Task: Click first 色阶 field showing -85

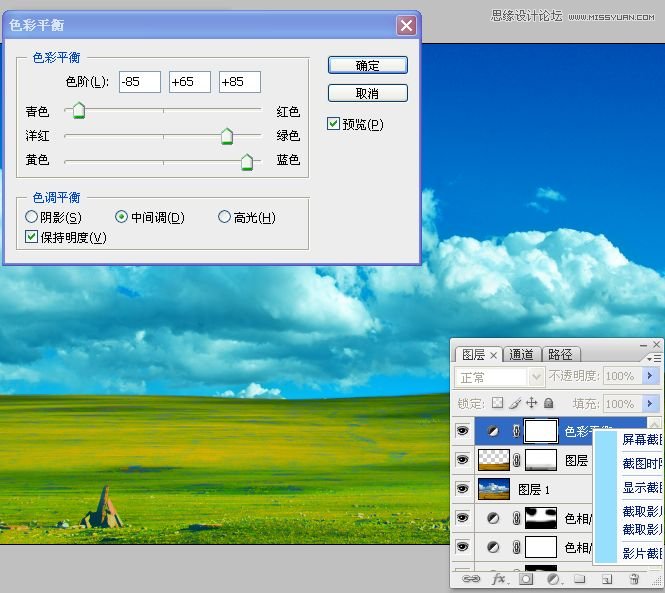Action: (140, 82)
